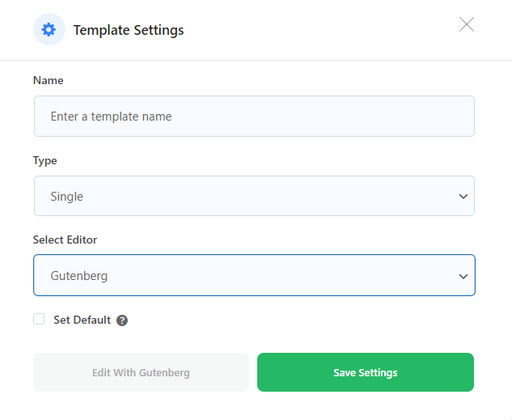512x420 pixels.
Task: Click the 'Enter a template name' placeholder text
Action: coord(111,117)
